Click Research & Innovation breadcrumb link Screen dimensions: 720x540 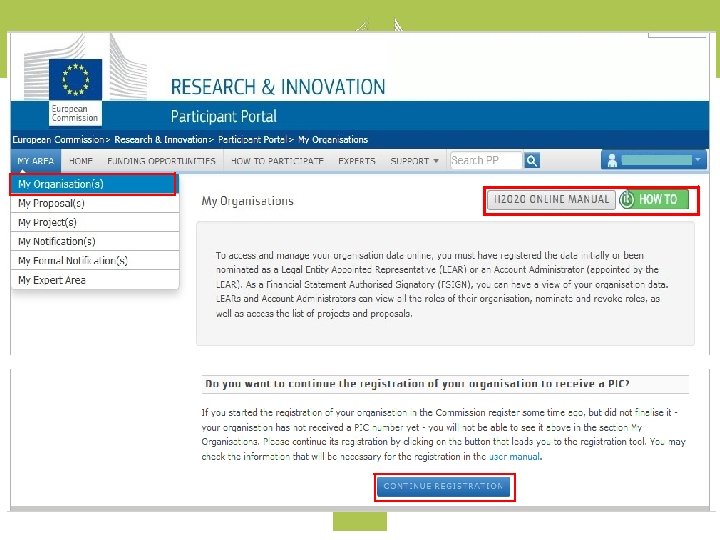coord(161,140)
